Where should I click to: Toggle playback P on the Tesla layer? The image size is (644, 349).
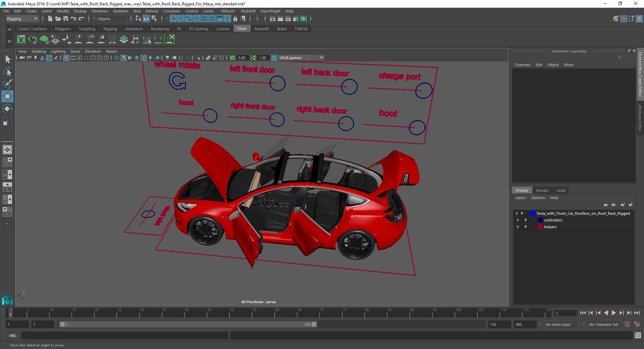[x=522, y=213]
